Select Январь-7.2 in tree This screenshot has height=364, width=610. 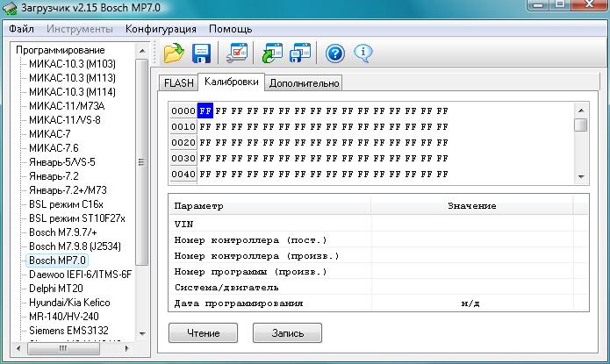point(54,176)
